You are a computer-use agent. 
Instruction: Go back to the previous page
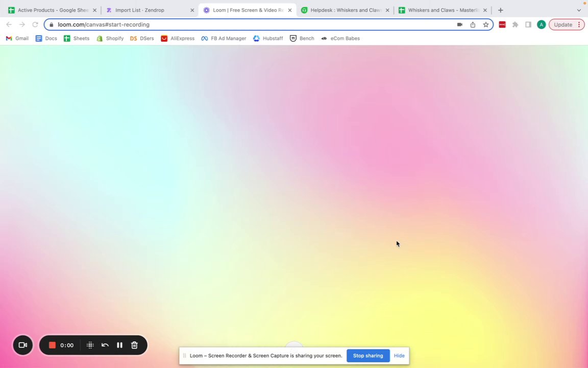tap(9, 25)
